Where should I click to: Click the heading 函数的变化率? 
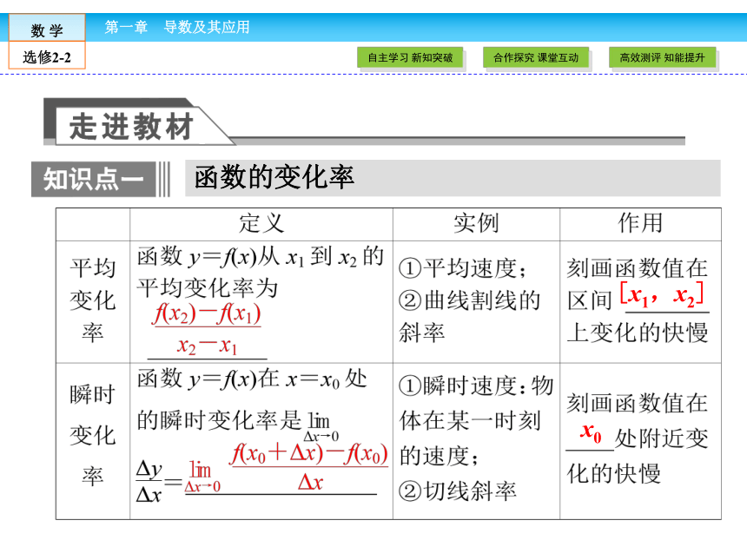tap(274, 178)
